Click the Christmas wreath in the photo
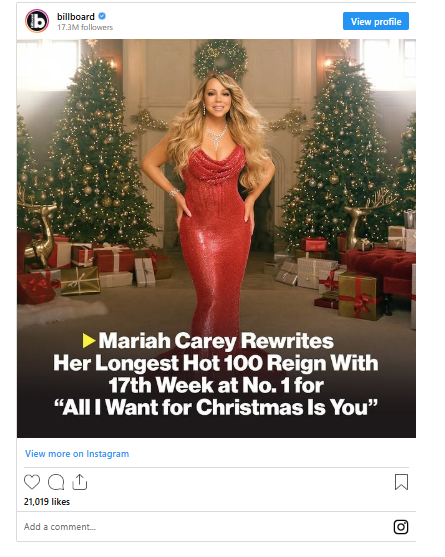This screenshot has width=445, height=557. 221,59
